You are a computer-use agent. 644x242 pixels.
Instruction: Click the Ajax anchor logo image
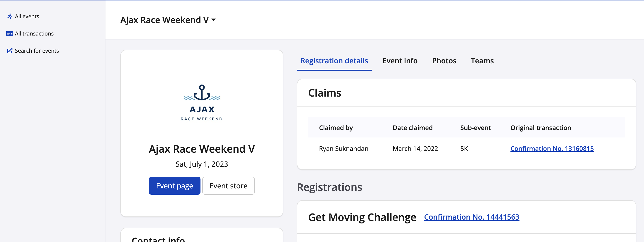(x=202, y=103)
